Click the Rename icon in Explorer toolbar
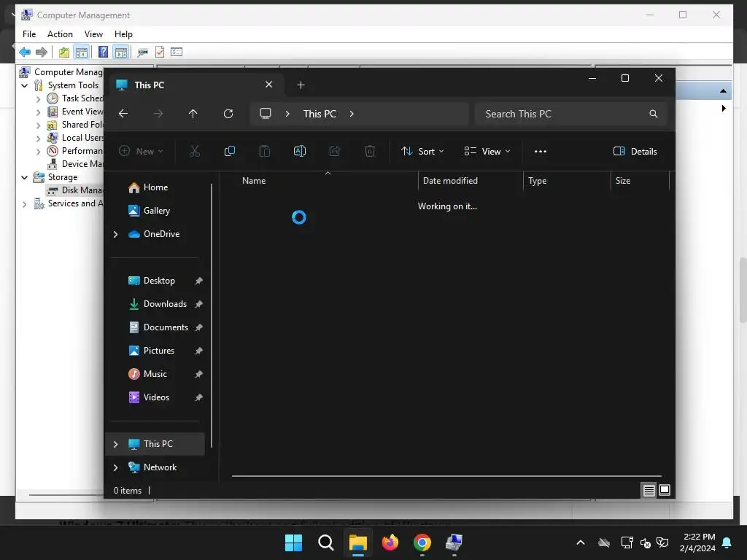The image size is (747, 560). (300, 152)
